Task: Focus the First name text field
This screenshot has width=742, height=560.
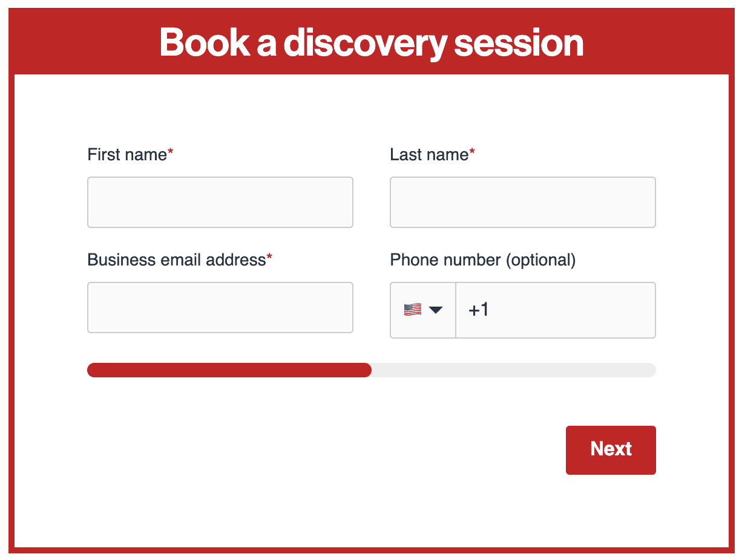Action: 220,203
